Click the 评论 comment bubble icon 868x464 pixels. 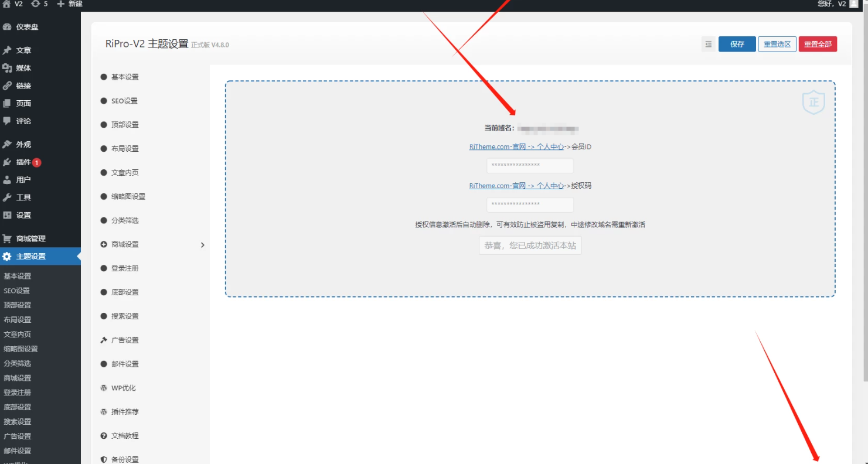pos(7,121)
